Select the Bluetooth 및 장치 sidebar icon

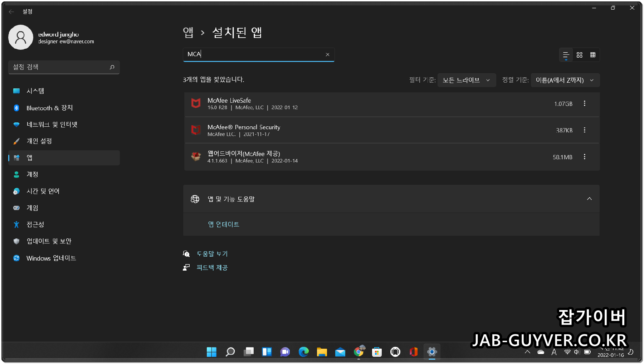[x=16, y=108]
